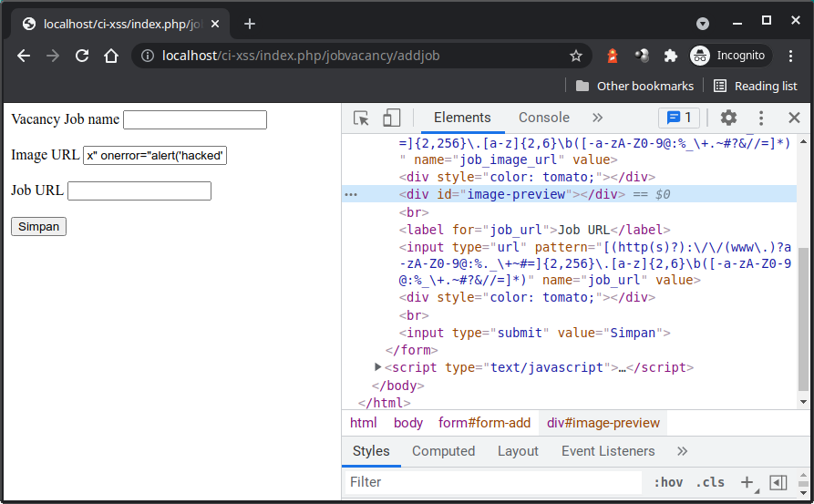This screenshot has width=814, height=504.
Task: Open the 1 issue message badge
Action: pos(679,118)
